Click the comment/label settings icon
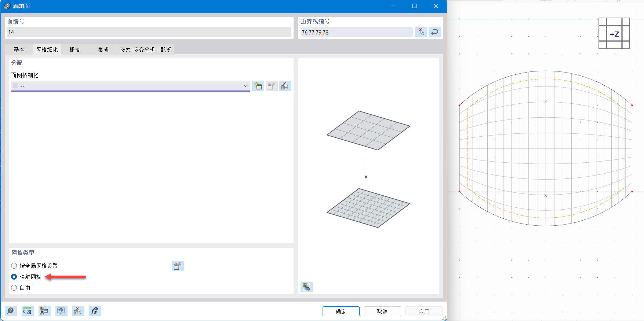This screenshot has width=644, height=321. pyautogui.click(x=44, y=311)
